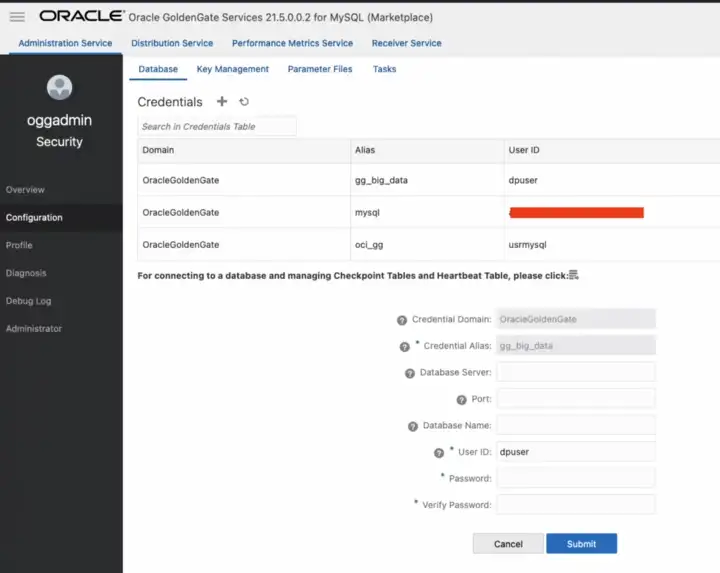The height and width of the screenshot is (573, 720).
Task: Open Receiver Service tab
Action: (406, 43)
